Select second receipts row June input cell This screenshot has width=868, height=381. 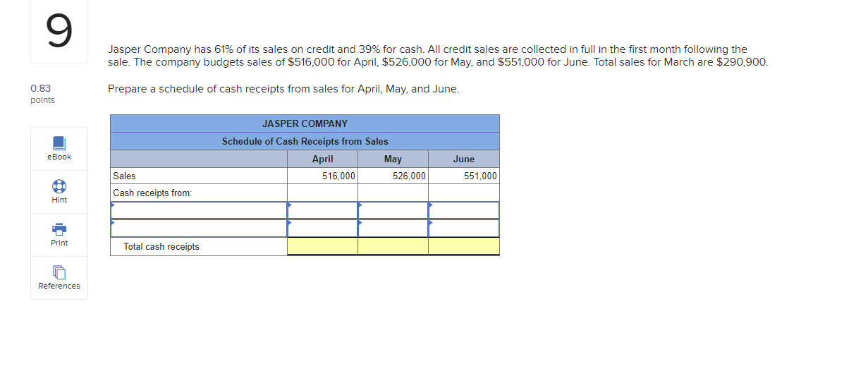pyautogui.click(x=464, y=228)
